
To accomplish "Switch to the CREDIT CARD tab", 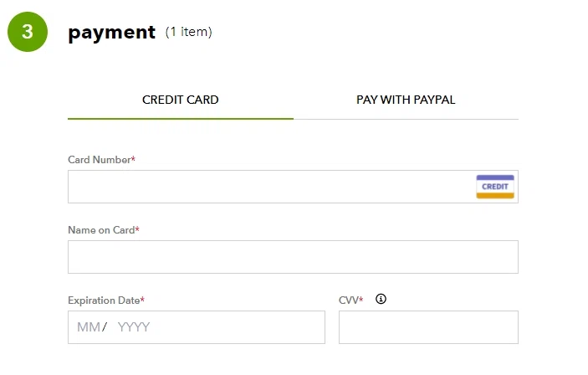I will [180, 100].
